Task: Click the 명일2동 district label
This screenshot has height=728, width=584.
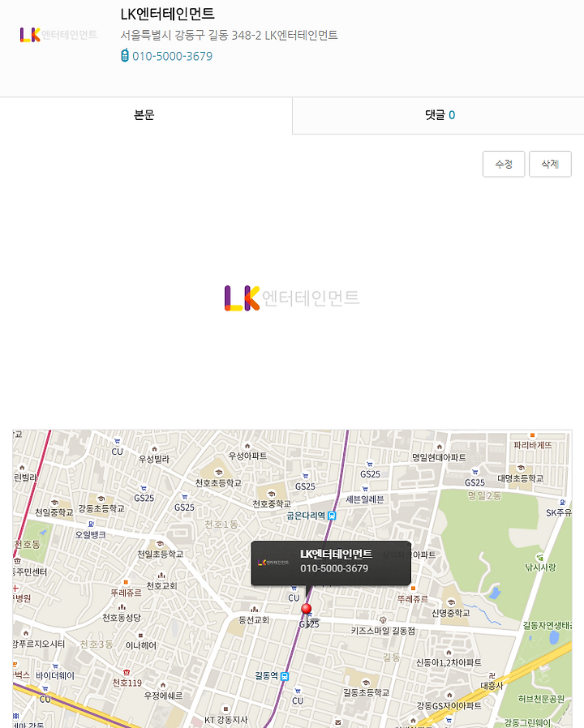Action: 484,496
